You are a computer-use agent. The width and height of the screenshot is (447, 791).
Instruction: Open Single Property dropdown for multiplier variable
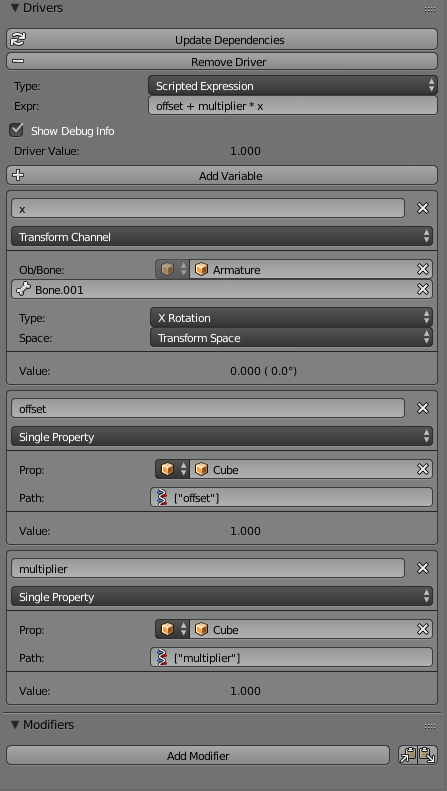pyautogui.click(x=222, y=596)
